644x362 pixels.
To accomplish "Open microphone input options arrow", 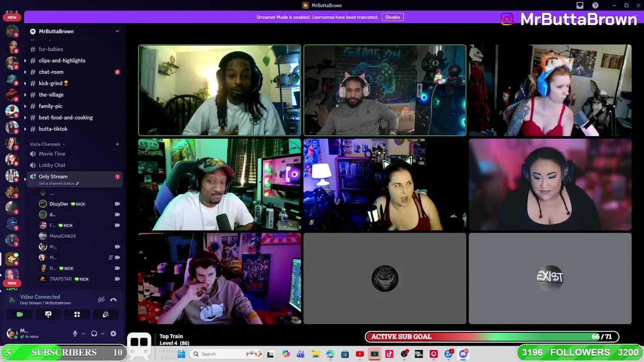I will click(x=84, y=333).
